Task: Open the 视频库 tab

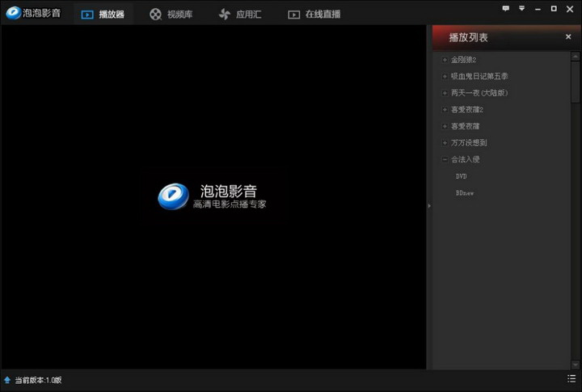Action: click(x=171, y=15)
